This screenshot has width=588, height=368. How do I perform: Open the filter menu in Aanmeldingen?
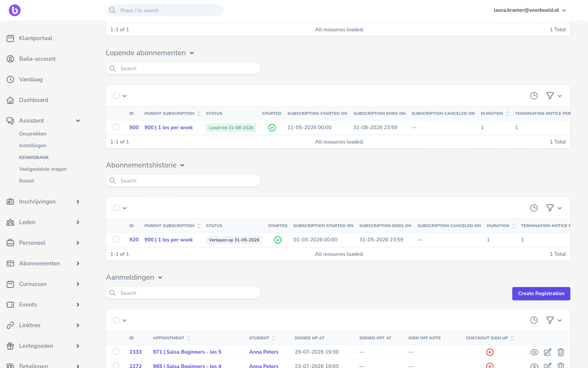[x=554, y=320]
